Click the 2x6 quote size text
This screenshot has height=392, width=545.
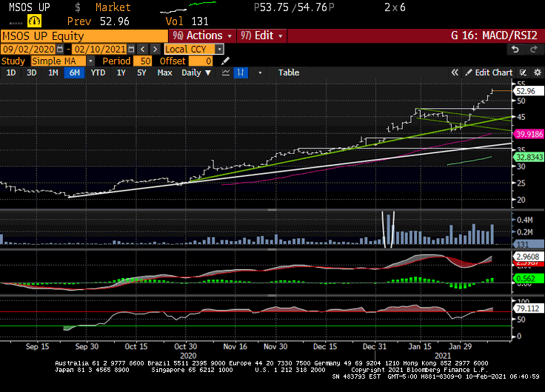tap(395, 7)
